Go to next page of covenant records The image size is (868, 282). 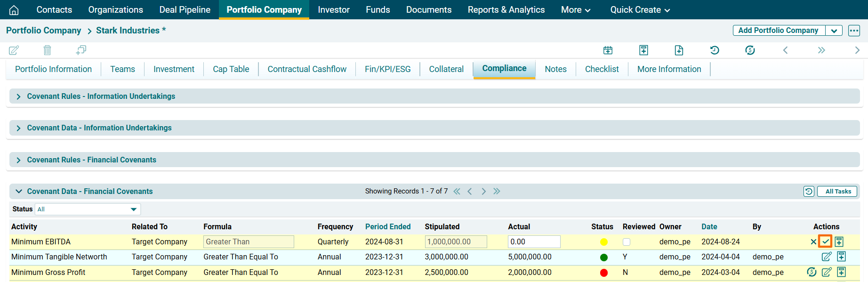tap(483, 192)
